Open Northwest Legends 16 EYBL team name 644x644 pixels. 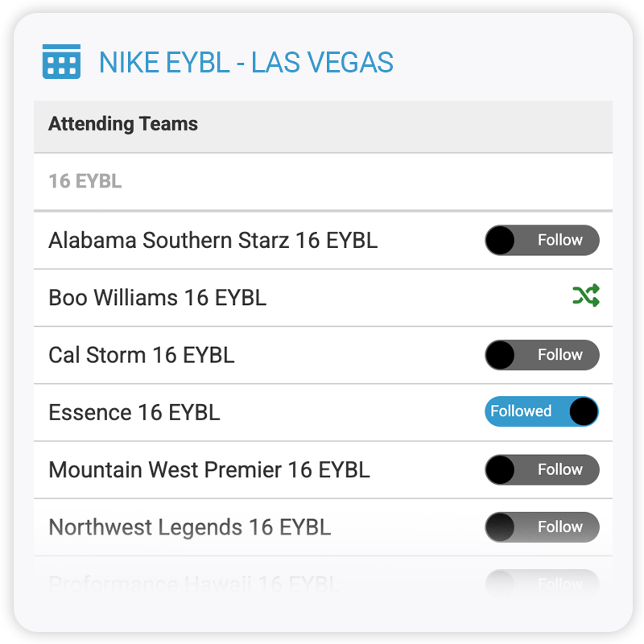(189, 527)
